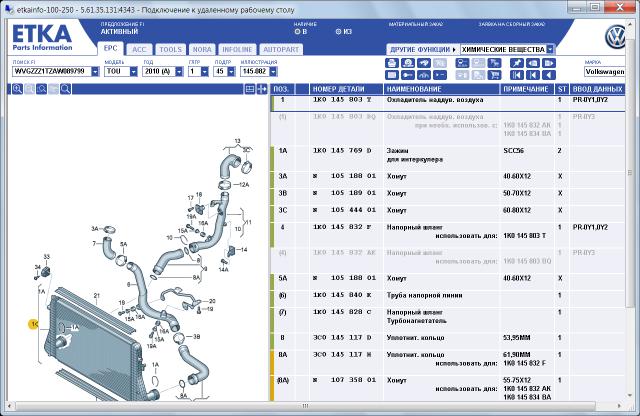Viewport: 640px width, 416px height.
Task: Switch to the EPC tab
Action: tap(110, 48)
